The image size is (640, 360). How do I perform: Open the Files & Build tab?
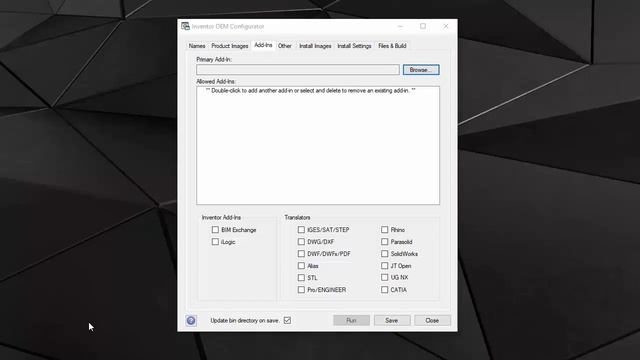(392, 46)
